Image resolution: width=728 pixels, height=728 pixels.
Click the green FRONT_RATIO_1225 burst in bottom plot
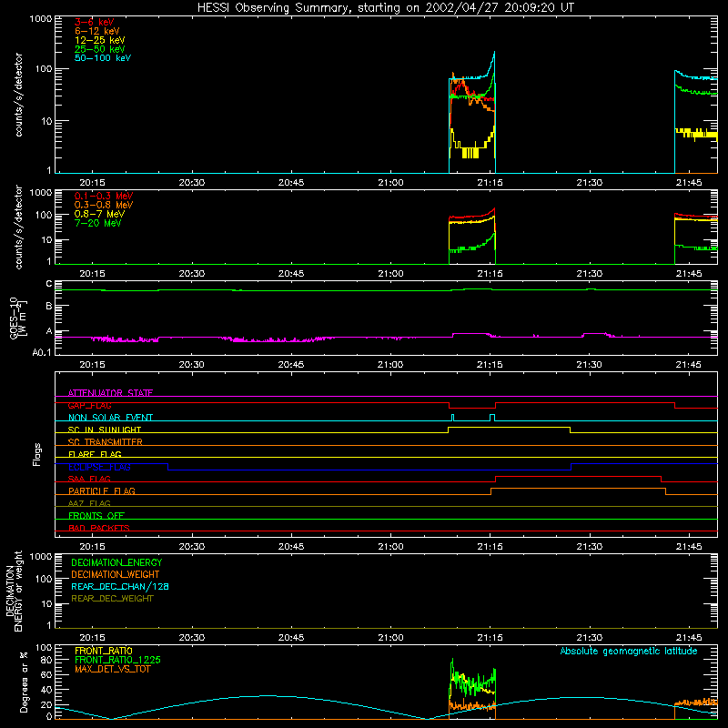[472, 682]
